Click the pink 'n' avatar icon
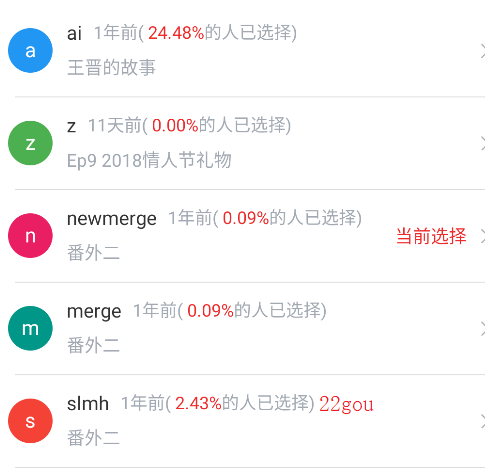 [x=30, y=235]
